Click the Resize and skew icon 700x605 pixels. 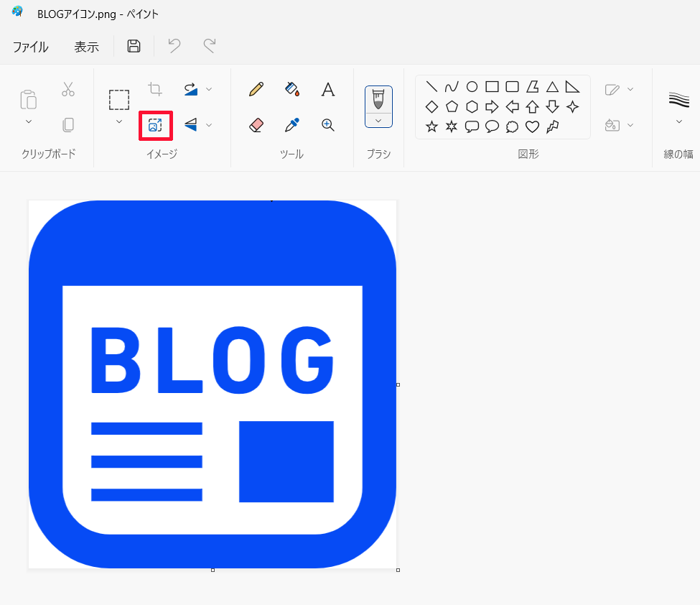155,125
